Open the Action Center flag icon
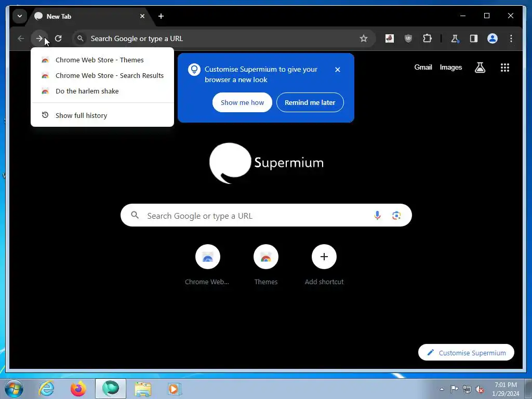This screenshot has height=399, width=532. tap(454, 389)
